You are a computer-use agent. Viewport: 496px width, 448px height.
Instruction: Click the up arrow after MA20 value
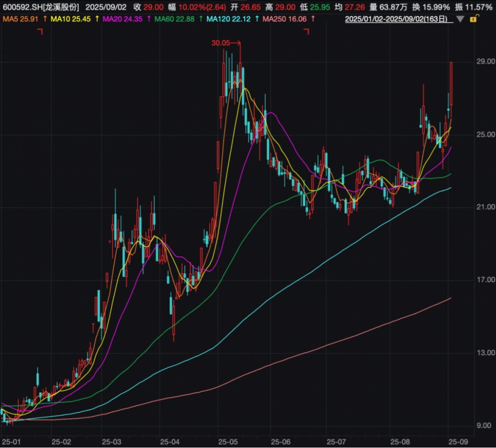[x=148, y=19]
